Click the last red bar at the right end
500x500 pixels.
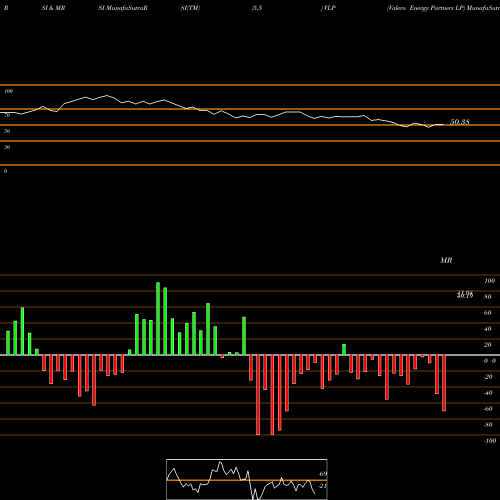point(444,383)
